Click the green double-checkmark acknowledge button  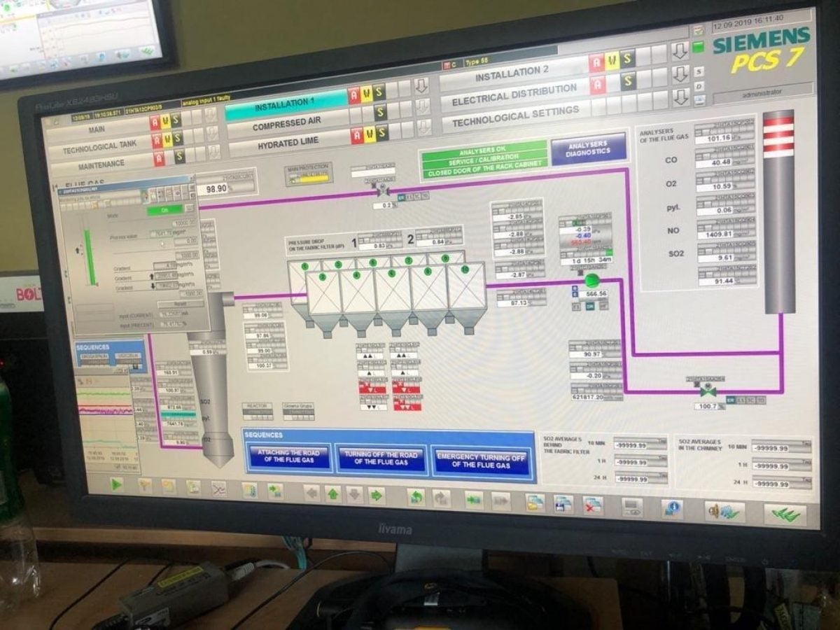tap(785, 514)
